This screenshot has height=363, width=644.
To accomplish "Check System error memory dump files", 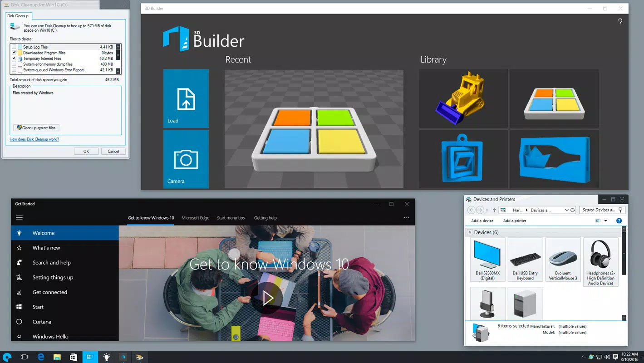I will pyautogui.click(x=14, y=64).
